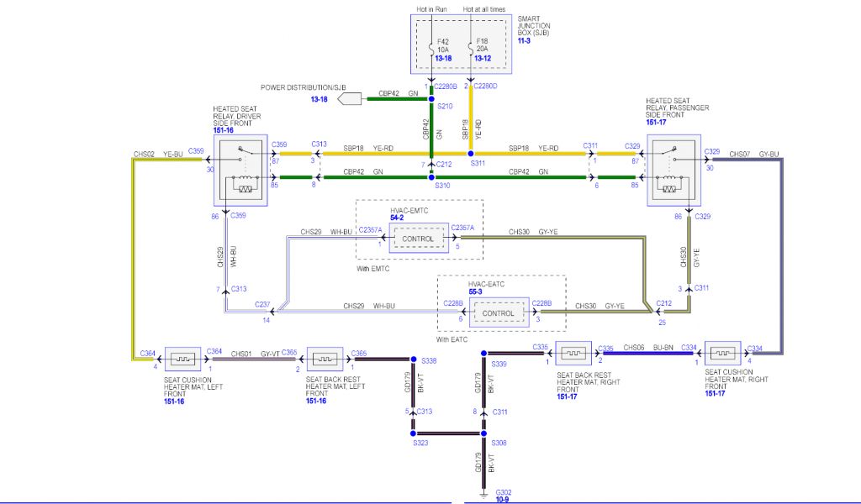Image resolution: width=861 pixels, height=504 pixels.
Task: Select the left front seat cushion heater mat symbol
Action: [182, 358]
